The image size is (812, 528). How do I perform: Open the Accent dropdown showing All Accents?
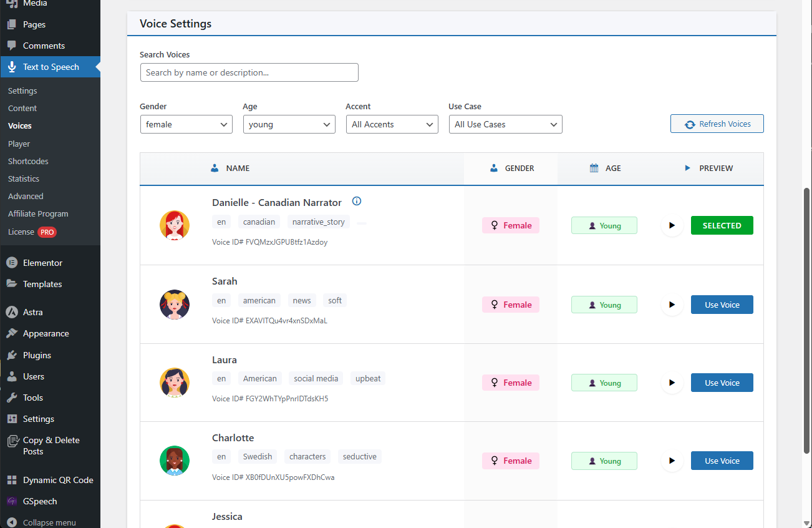[392, 124]
